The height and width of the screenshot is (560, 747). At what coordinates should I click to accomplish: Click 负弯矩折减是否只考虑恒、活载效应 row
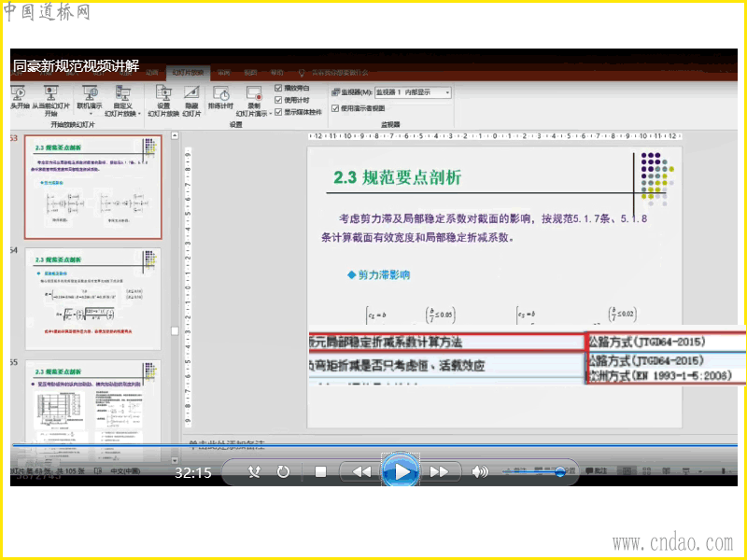pos(447,365)
